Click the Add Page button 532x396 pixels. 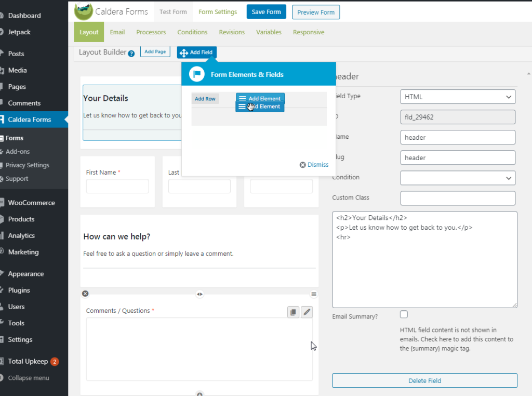pos(155,51)
